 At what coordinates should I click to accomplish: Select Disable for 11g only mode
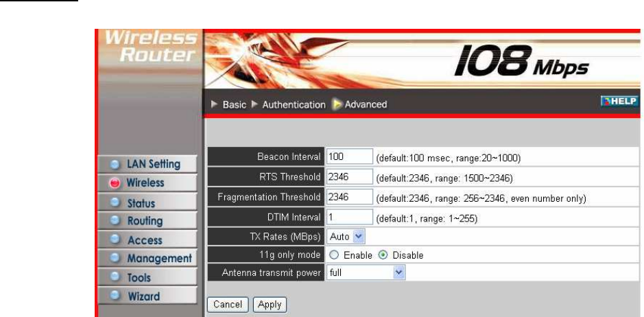pos(383,255)
